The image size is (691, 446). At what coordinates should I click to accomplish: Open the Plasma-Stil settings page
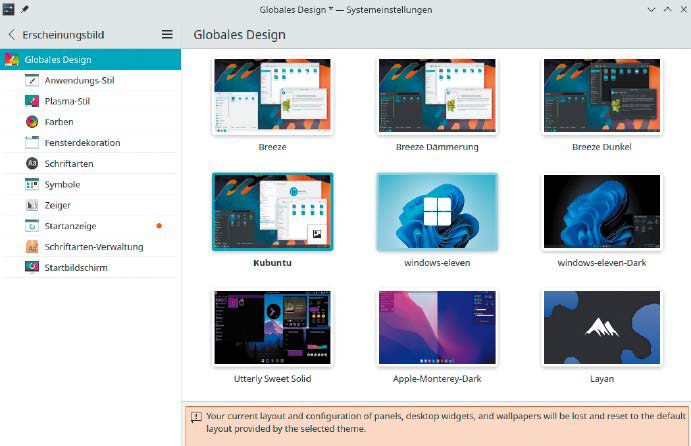[90, 101]
